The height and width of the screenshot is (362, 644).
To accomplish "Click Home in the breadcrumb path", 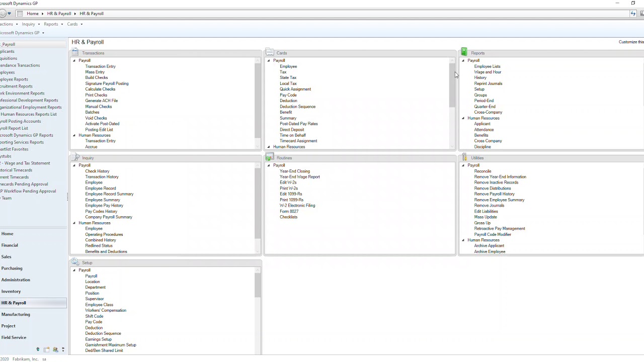I will point(32,14).
